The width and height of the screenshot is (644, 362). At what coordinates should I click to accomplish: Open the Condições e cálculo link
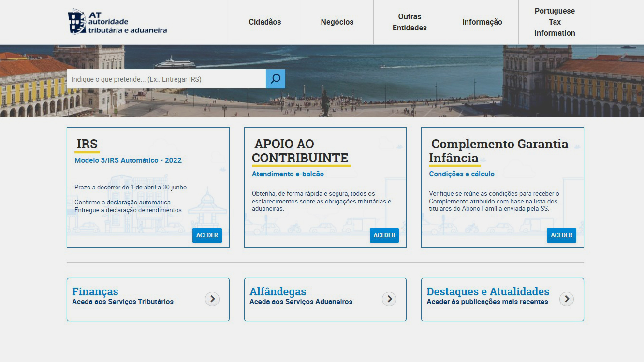tap(462, 174)
